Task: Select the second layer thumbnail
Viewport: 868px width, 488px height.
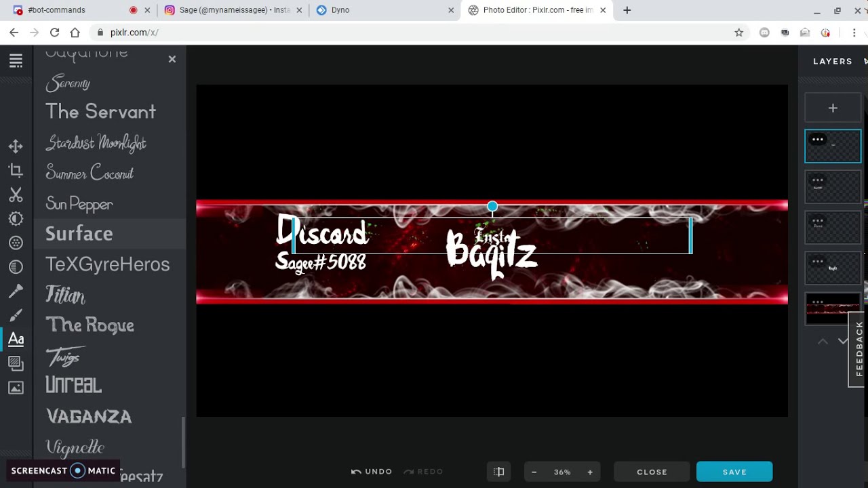Action: tap(833, 186)
